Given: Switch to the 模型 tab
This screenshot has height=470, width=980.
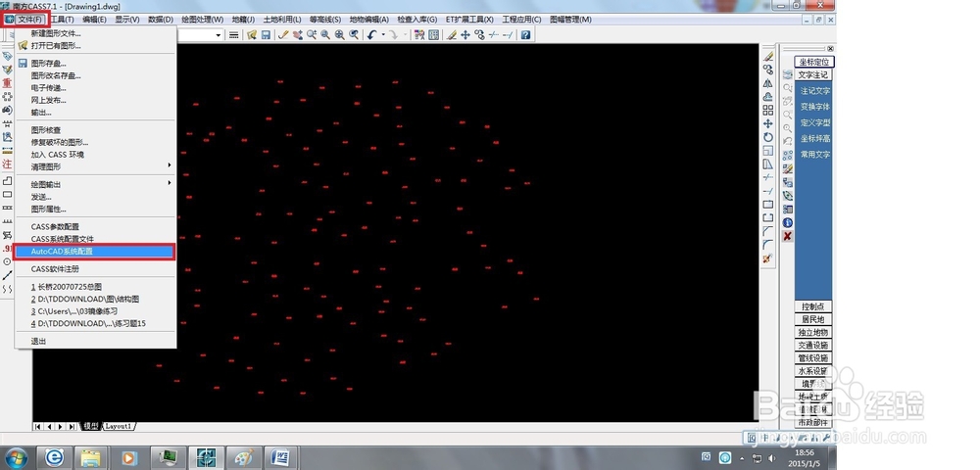Looking at the screenshot, I should point(90,426).
